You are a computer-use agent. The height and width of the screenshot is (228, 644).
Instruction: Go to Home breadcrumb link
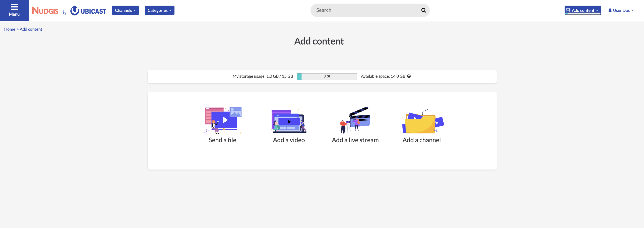point(10,29)
